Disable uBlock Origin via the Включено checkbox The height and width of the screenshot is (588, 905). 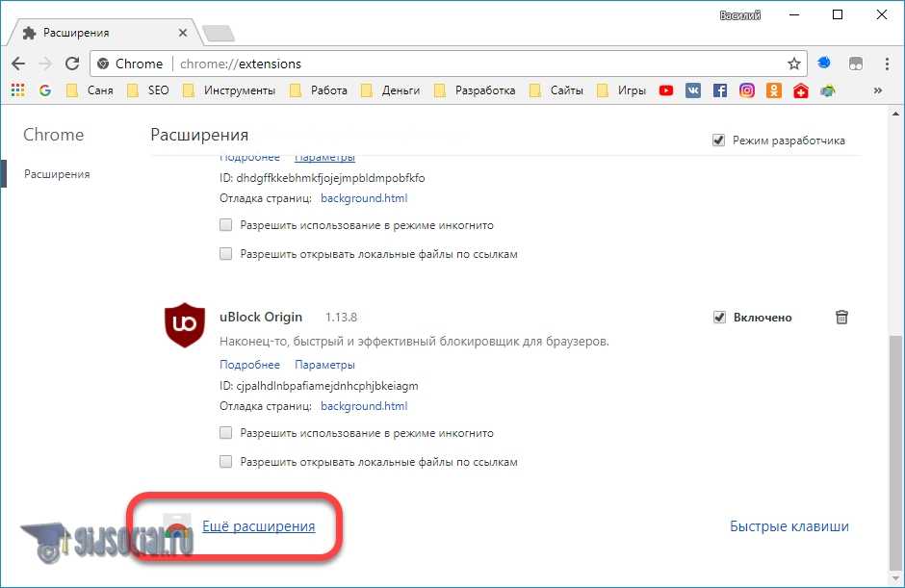pos(718,318)
